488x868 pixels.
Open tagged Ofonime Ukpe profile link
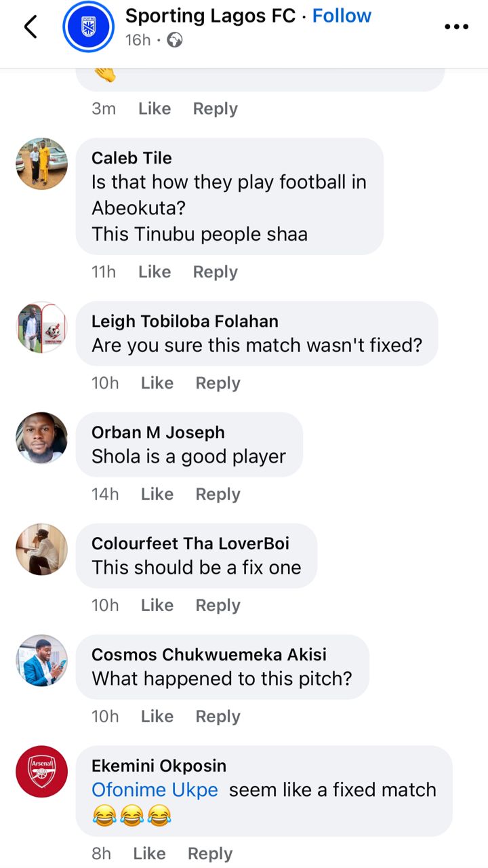tap(155, 790)
